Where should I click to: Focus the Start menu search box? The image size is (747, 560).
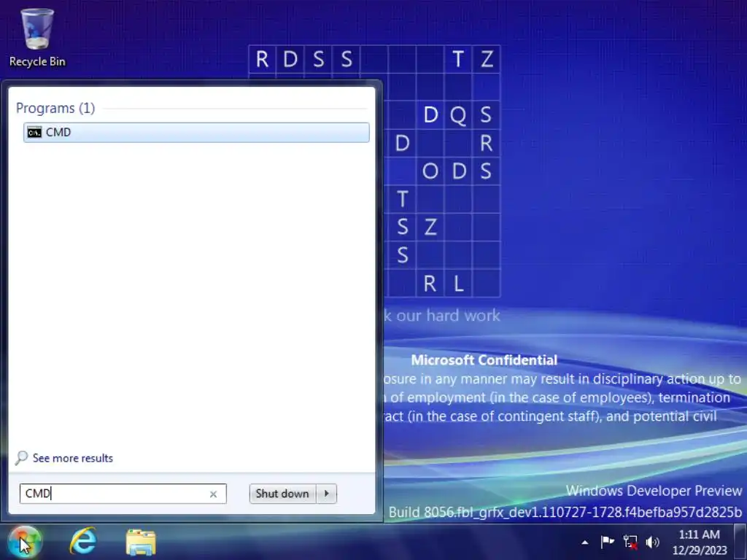(123, 494)
